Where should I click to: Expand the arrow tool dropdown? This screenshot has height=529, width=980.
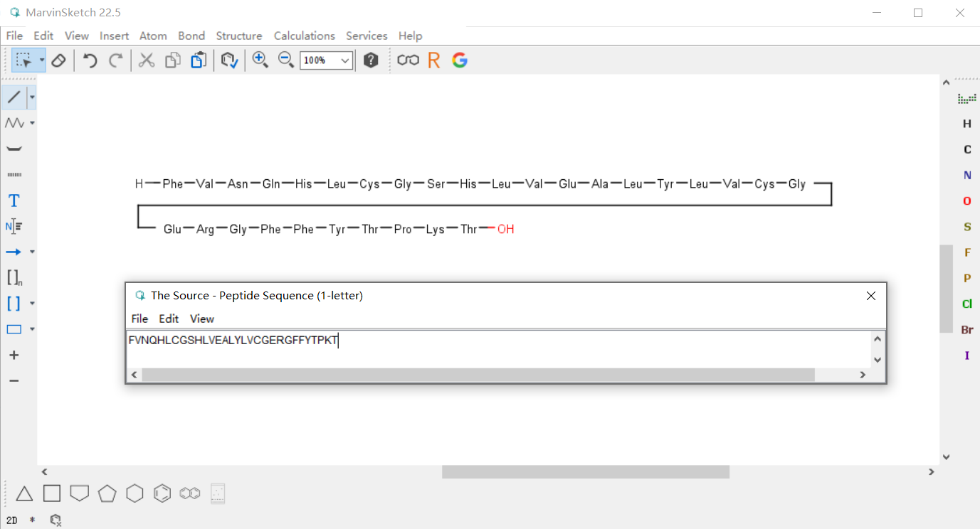(32, 252)
